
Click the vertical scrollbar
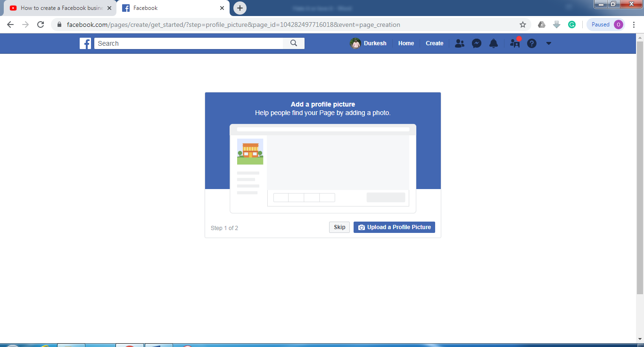[640, 167]
